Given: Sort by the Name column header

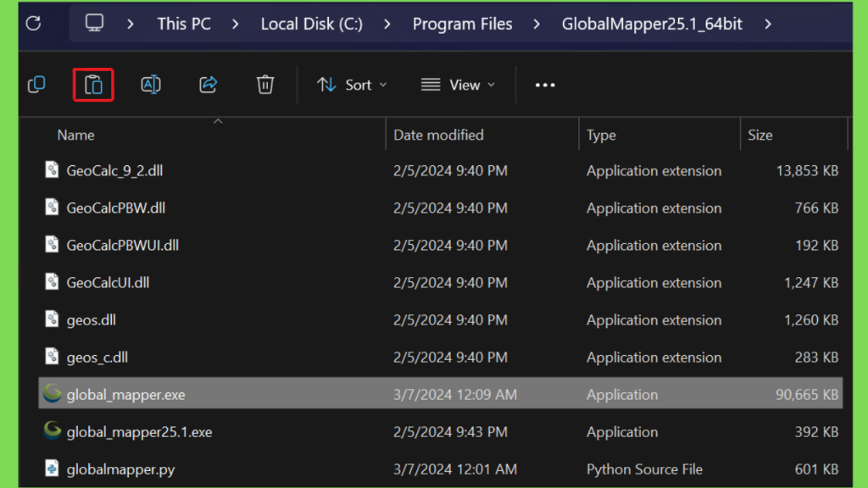Looking at the screenshot, I should click(x=76, y=135).
